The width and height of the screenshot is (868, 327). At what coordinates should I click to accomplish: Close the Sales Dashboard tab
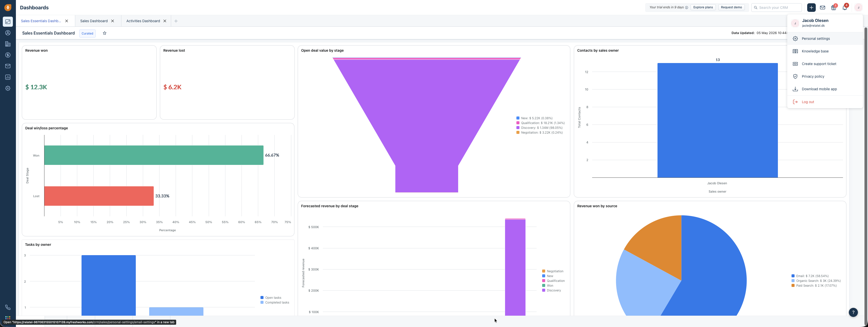[113, 21]
